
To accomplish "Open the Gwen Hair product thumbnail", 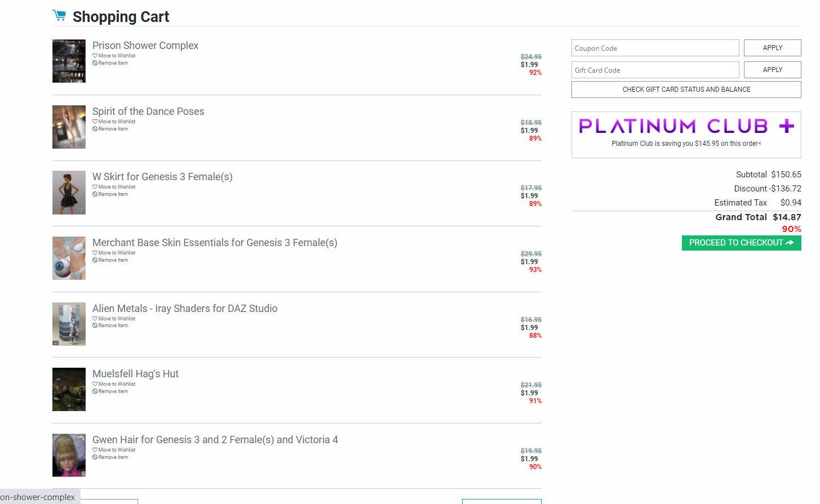I will click(69, 455).
